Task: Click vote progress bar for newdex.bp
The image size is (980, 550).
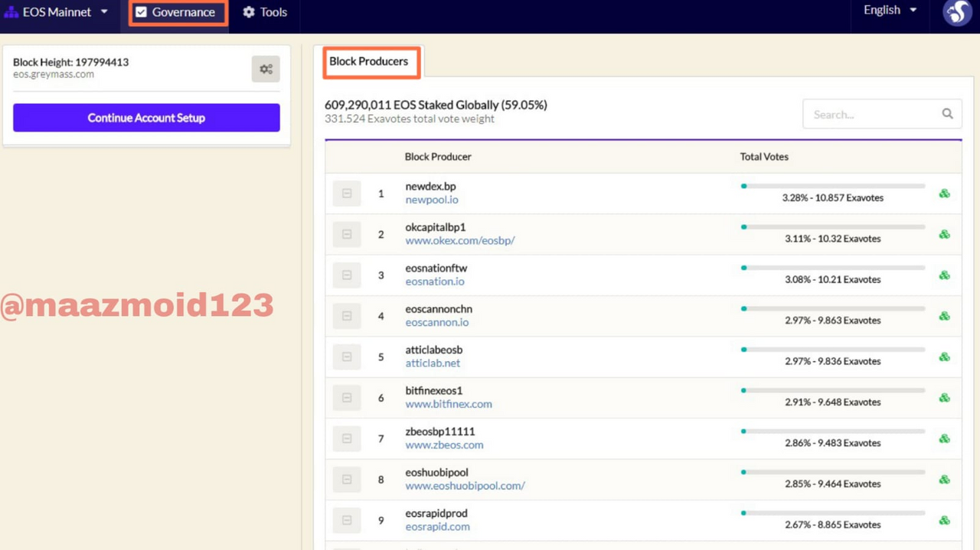Action: pos(833,186)
